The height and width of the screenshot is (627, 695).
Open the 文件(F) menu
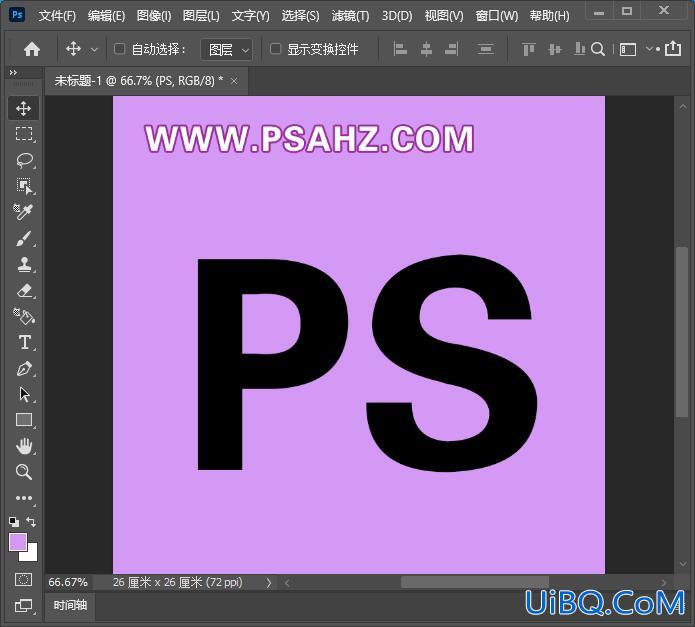[x=57, y=16]
